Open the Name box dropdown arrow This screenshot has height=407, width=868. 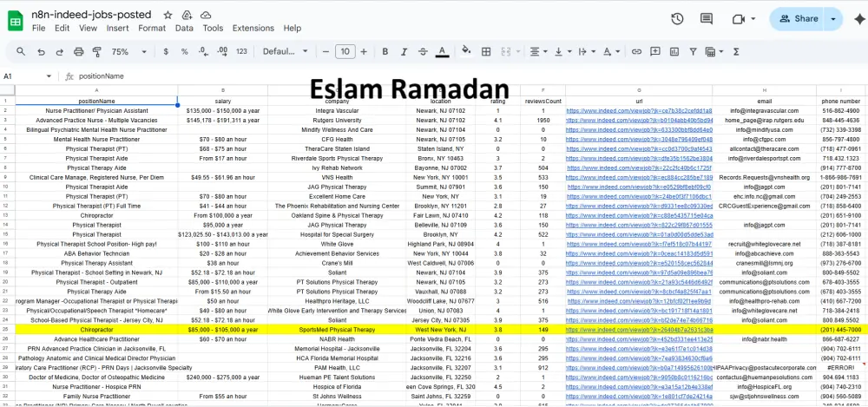coord(49,76)
